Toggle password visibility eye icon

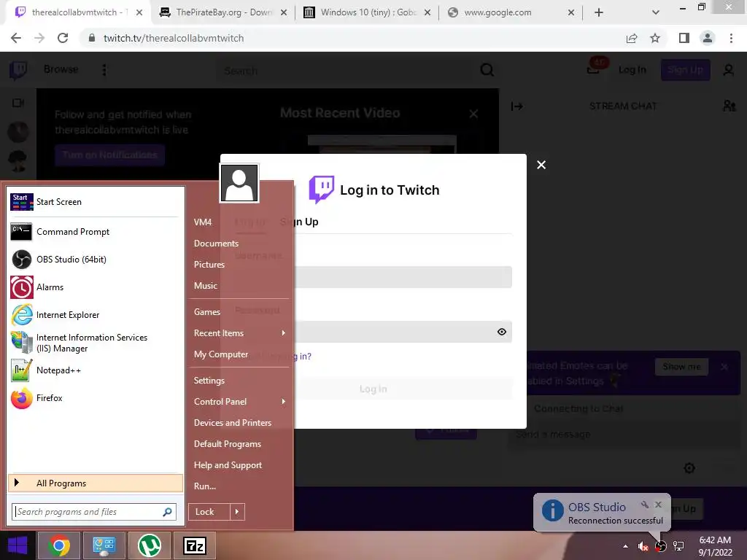[502, 332]
